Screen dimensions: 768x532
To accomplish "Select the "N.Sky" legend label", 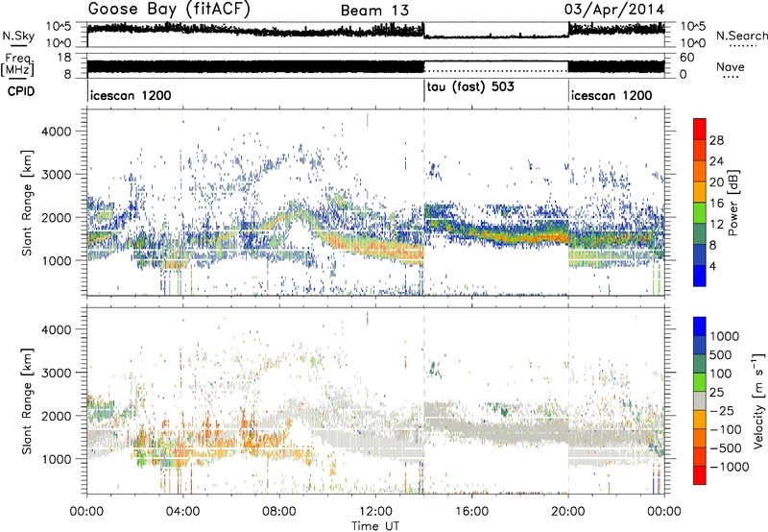I will point(18,36).
